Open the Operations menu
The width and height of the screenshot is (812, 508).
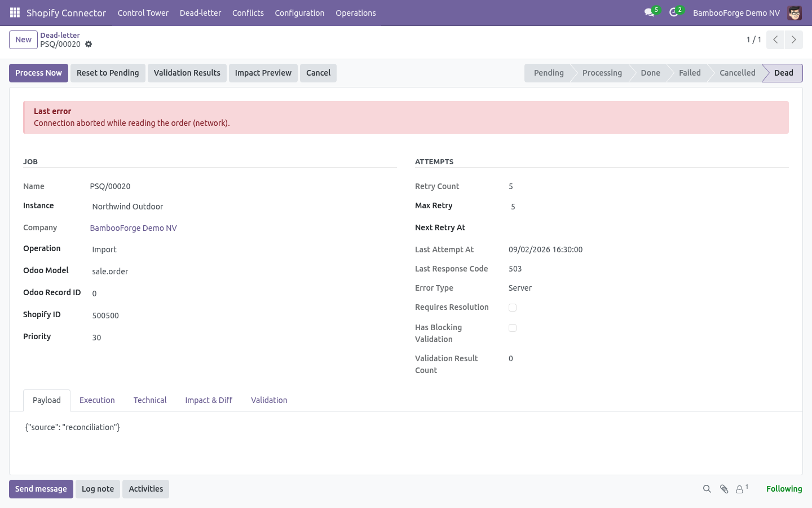tap(356, 13)
